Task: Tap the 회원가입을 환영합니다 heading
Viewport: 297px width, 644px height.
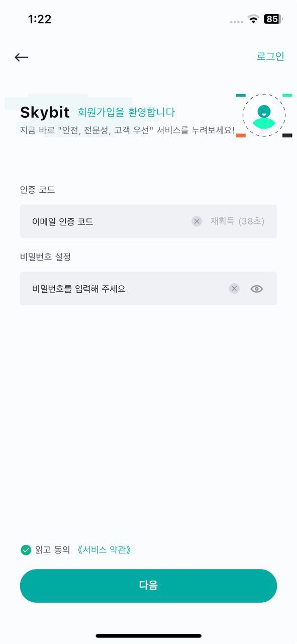Action: (x=126, y=112)
